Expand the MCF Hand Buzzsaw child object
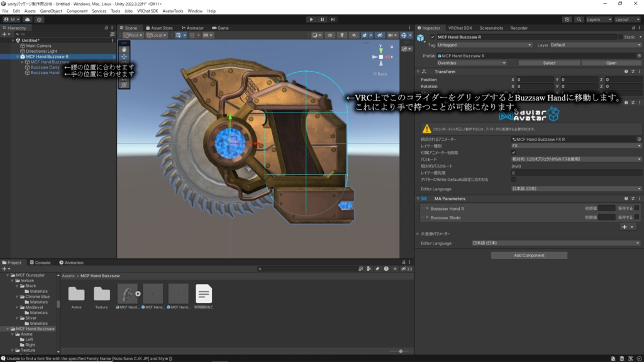The height and width of the screenshot is (362, 644). point(22,62)
